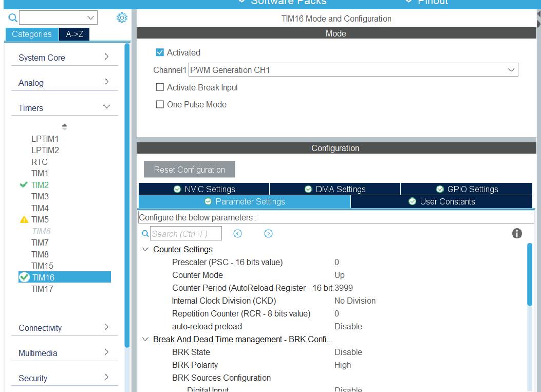Switch to the A->Z tab

[x=74, y=34]
